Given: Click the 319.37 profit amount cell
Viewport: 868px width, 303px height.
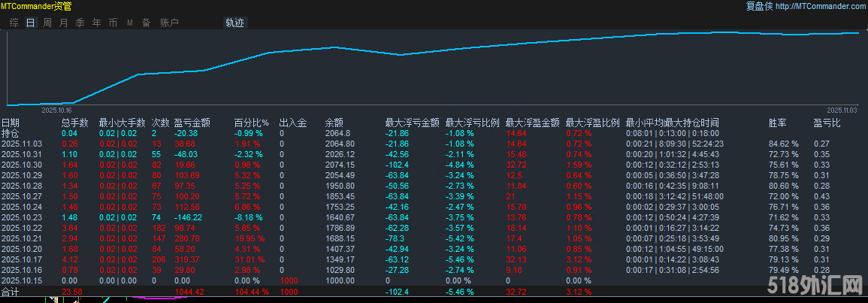Looking at the screenshot, I should point(187,259).
